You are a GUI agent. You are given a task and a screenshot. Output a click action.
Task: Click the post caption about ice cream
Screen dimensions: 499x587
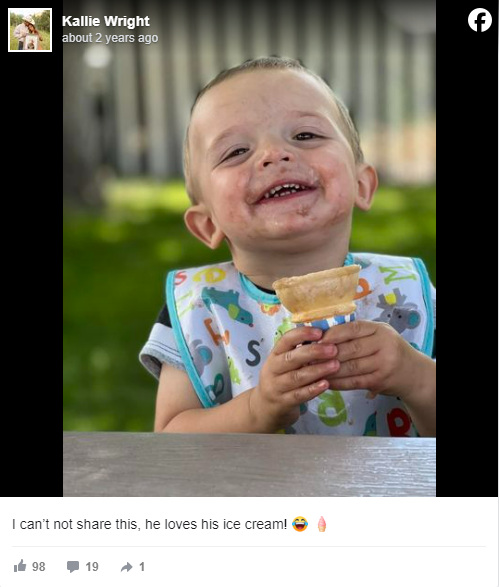tap(149, 524)
